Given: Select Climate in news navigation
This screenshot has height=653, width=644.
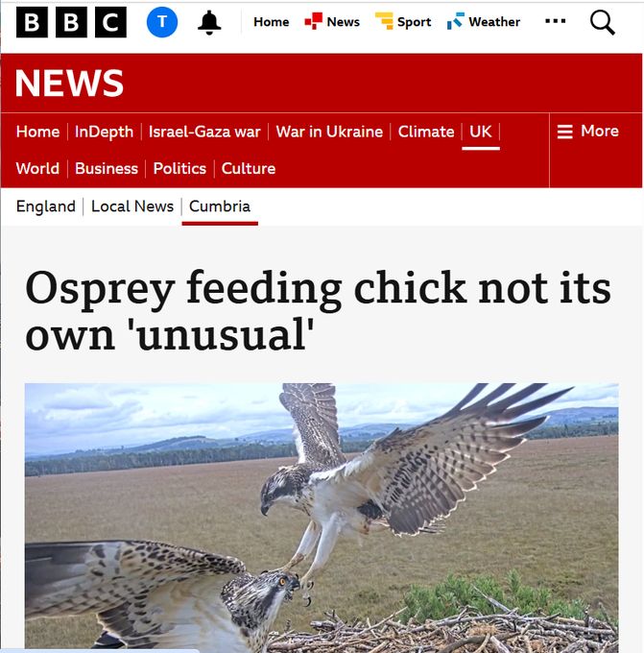Looking at the screenshot, I should (426, 132).
